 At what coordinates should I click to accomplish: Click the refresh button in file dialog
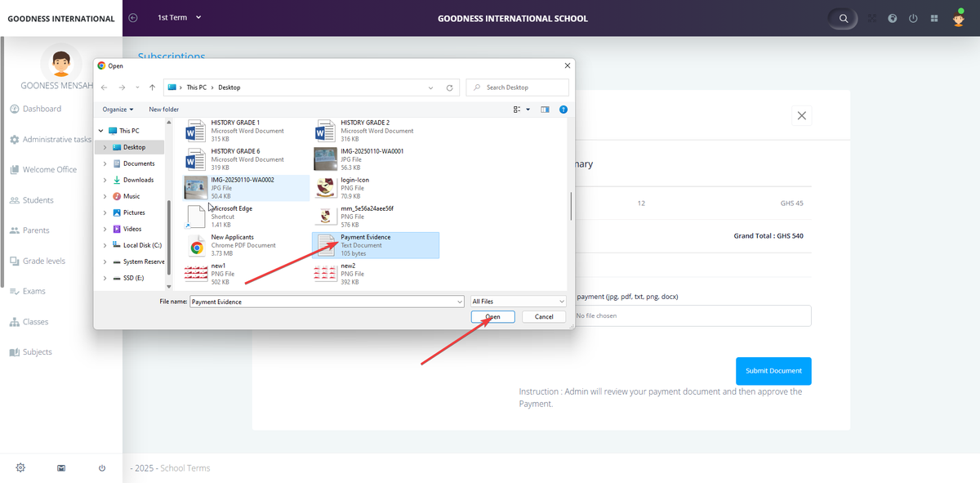click(x=449, y=87)
